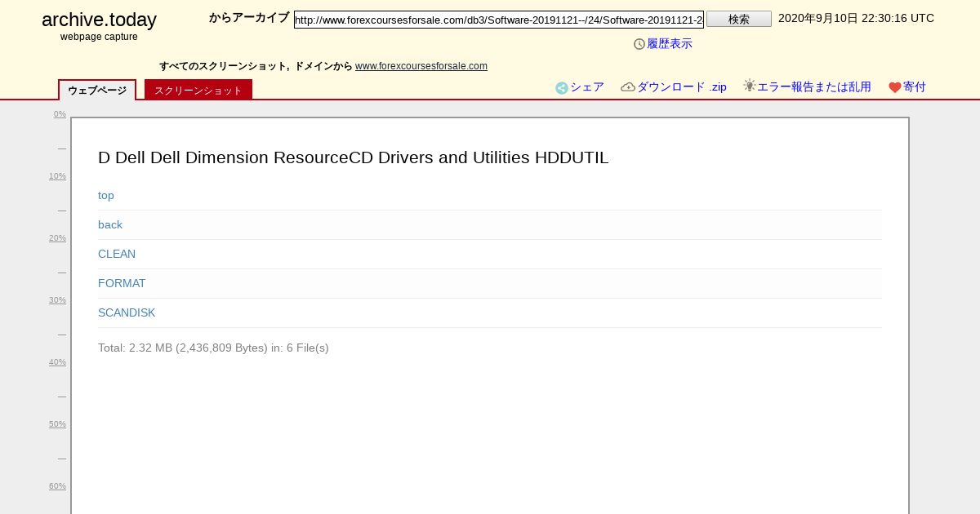
Task: Open the FORMAT folder link
Action: coord(122,284)
